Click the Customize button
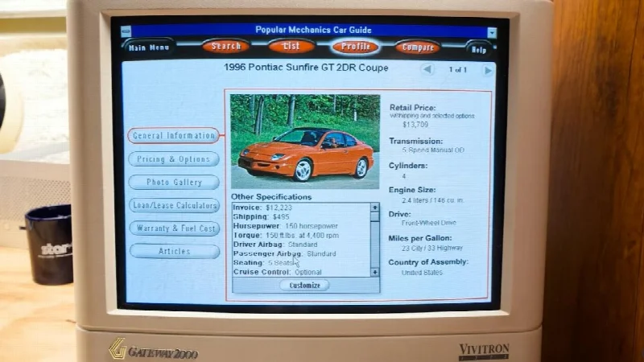This screenshot has height=362, width=644. pos(304,286)
